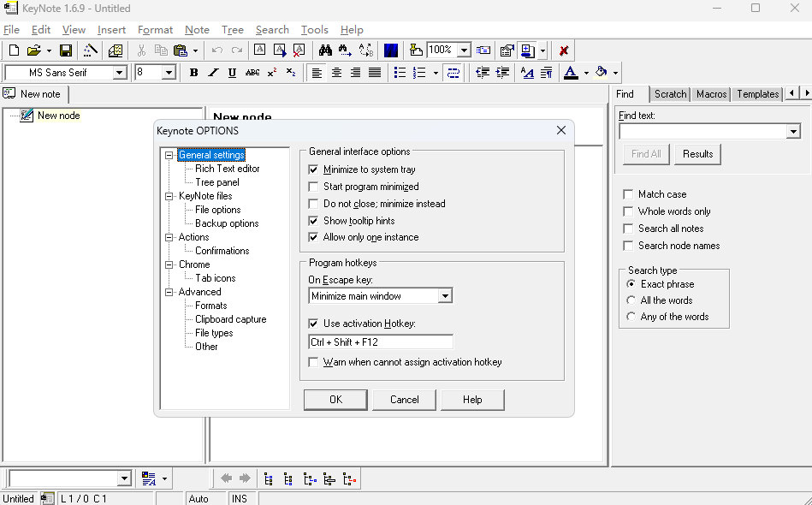Click the red X toolbar icon
Screen dimensions: 812x505
[x=564, y=50]
